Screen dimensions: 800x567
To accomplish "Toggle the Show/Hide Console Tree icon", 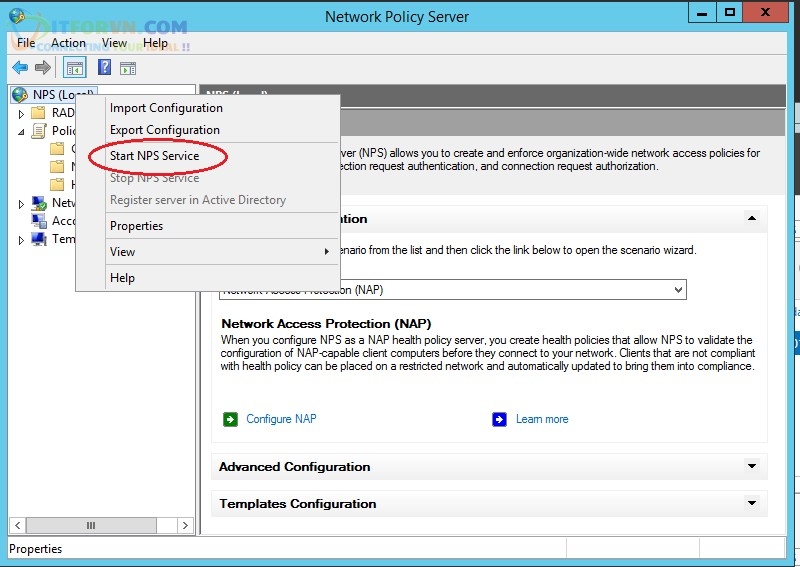I will click(74, 68).
